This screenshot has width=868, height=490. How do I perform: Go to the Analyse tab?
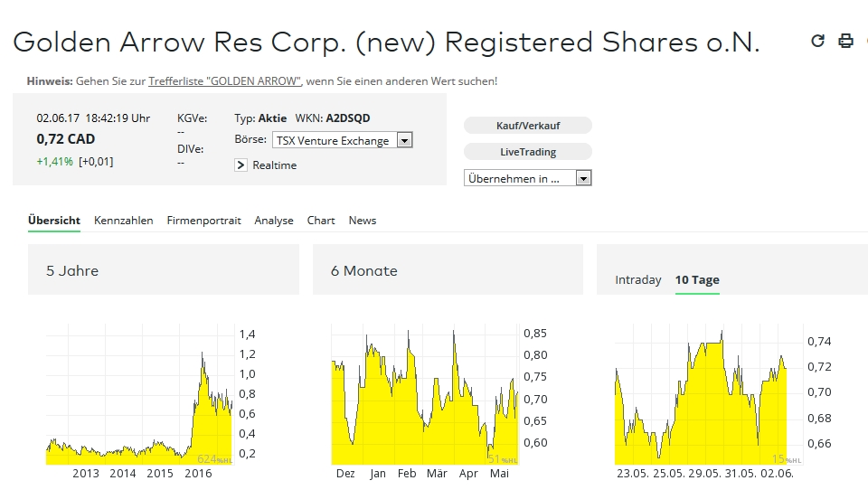click(274, 221)
